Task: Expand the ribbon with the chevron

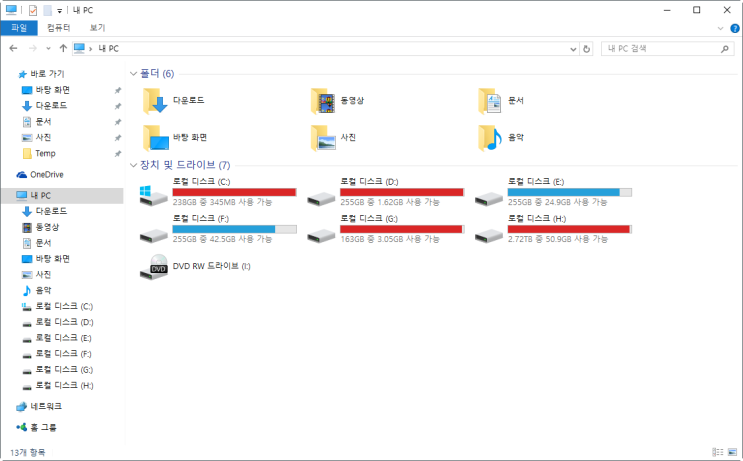Action: click(x=720, y=28)
